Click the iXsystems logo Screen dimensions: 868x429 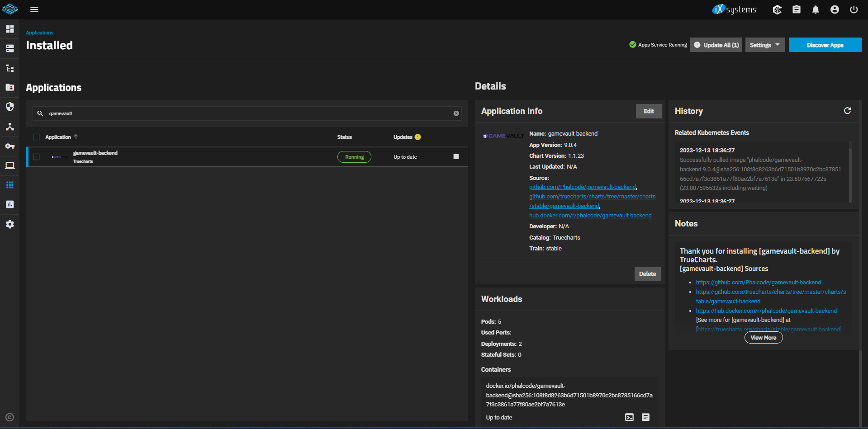(x=734, y=9)
